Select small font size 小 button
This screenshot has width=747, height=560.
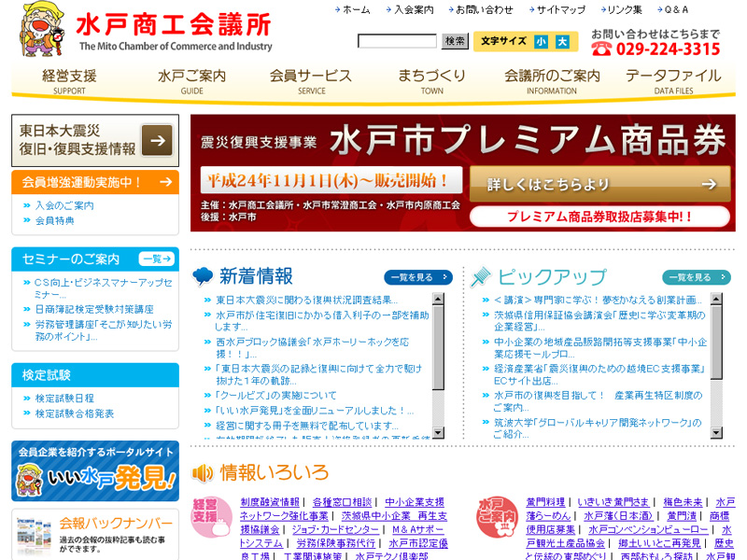point(541,42)
